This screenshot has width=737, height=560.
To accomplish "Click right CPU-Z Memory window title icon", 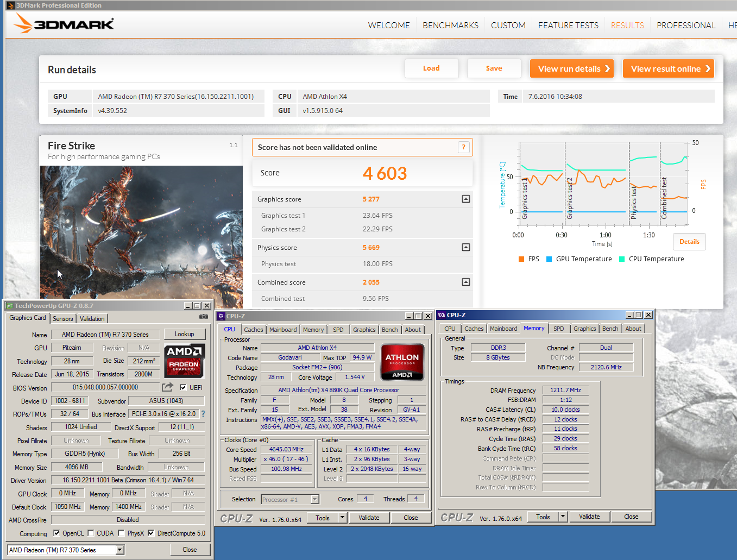I will [442, 315].
